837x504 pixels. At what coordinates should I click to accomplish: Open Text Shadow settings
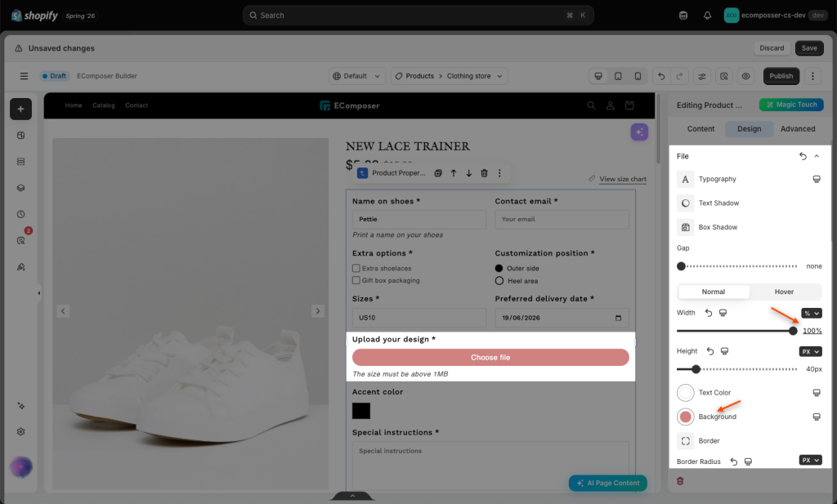pyautogui.click(x=686, y=203)
